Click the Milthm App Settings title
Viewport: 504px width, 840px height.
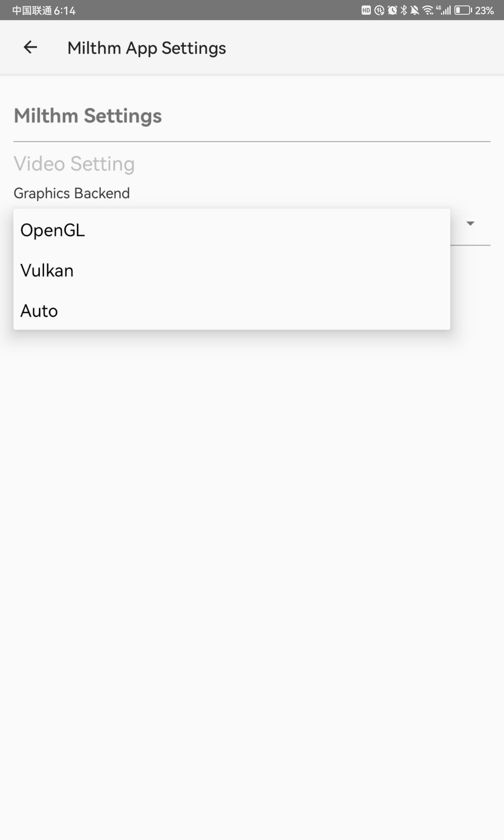click(147, 48)
